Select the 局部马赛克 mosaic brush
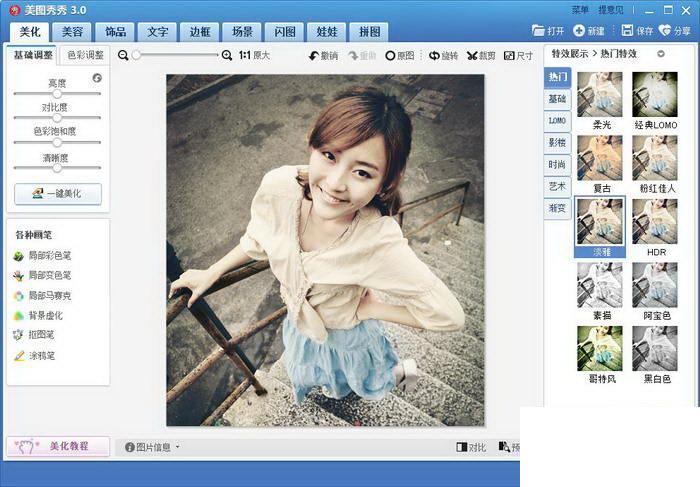The image size is (700, 487). pos(43,296)
